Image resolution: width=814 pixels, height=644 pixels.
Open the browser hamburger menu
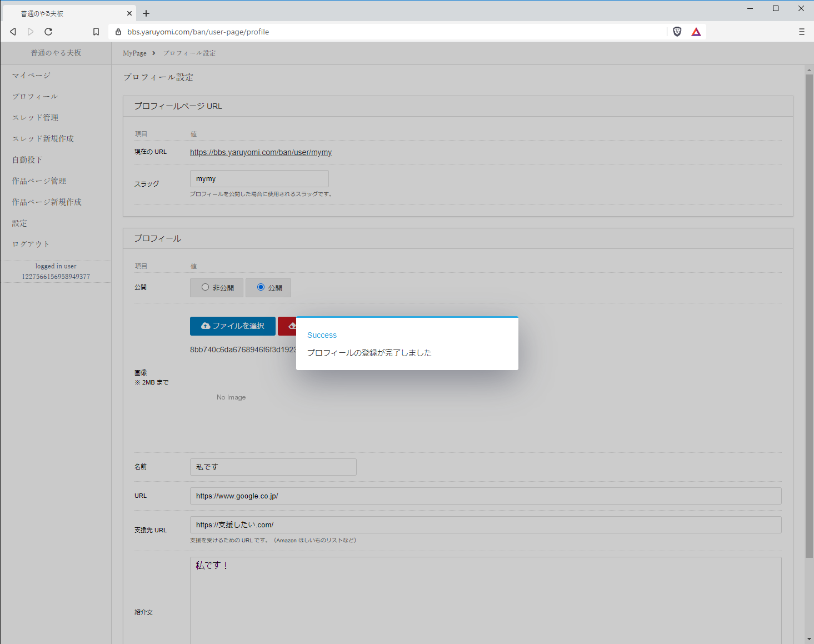pos(801,32)
